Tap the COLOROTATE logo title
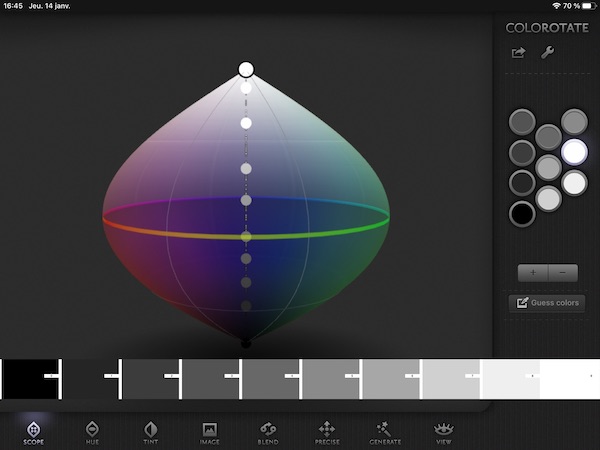Viewport: 600px width, 450px height. (546, 28)
